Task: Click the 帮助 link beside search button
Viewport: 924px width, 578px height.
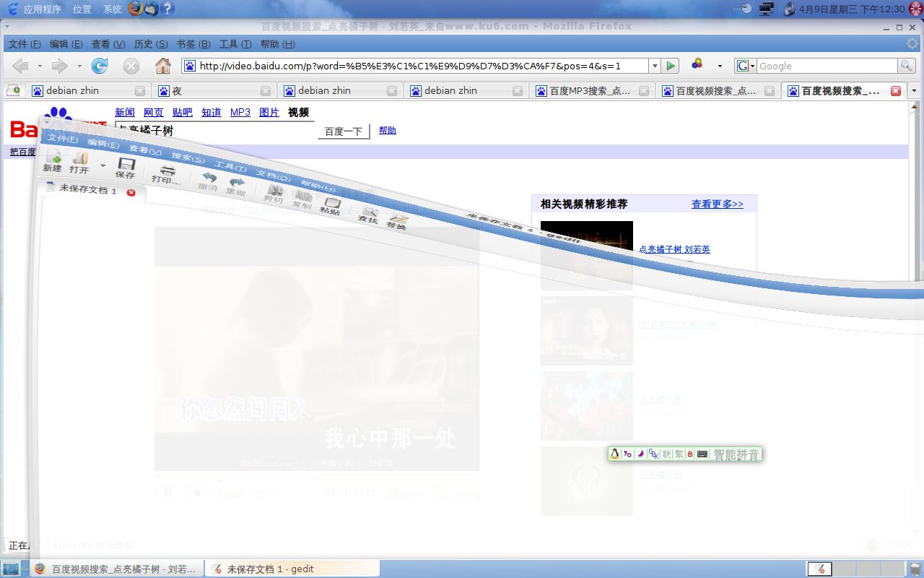Action: 388,131
